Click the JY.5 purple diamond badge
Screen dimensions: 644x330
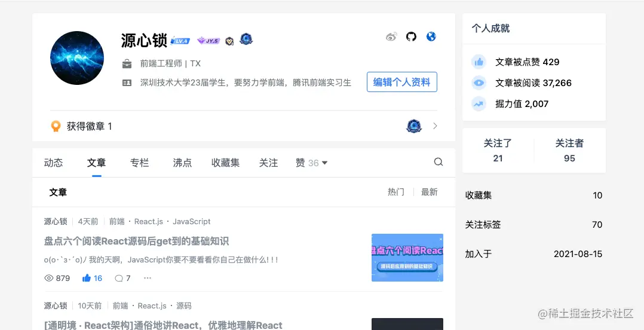pyautogui.click(x=208, y=41)
